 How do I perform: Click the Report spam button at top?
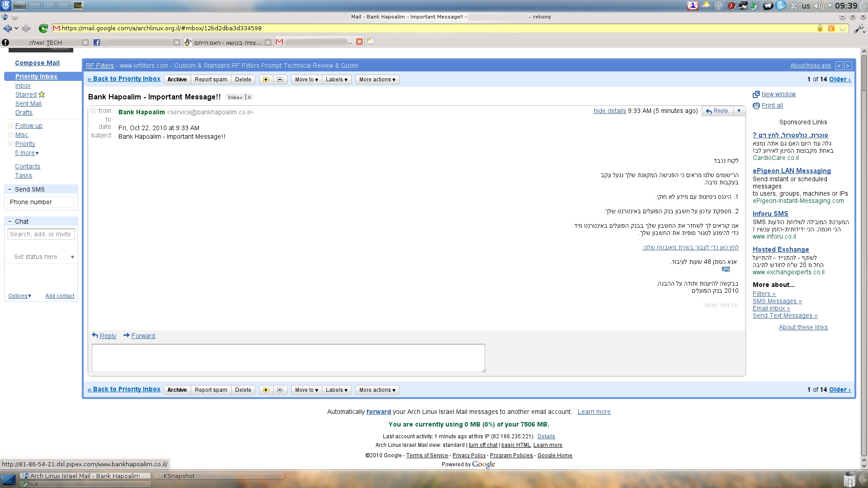211,80
